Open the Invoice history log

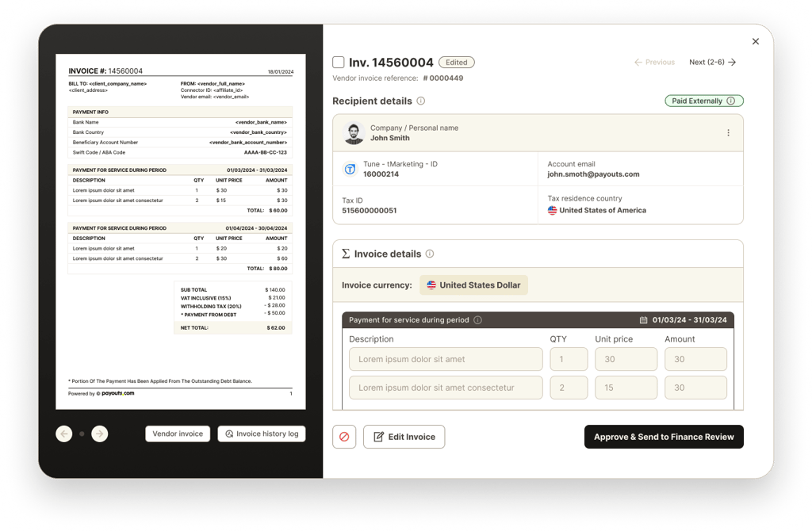pos(262,434)
